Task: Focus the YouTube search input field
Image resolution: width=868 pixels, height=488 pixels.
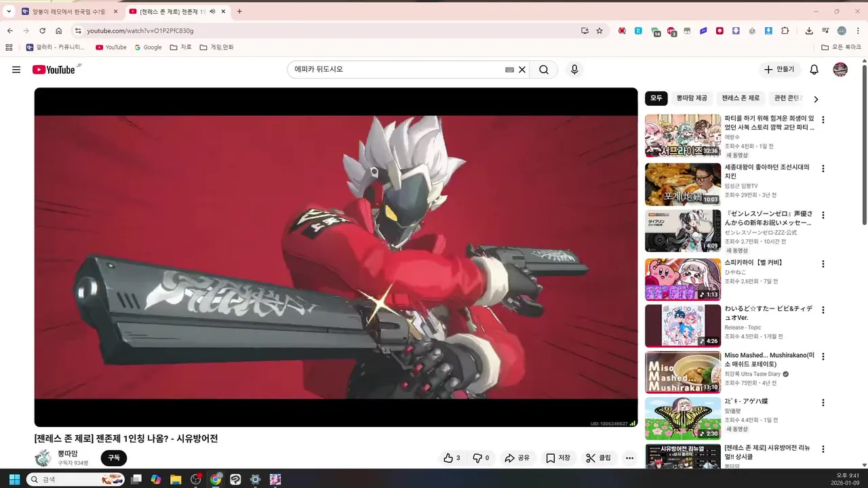Action: point(397,70)
